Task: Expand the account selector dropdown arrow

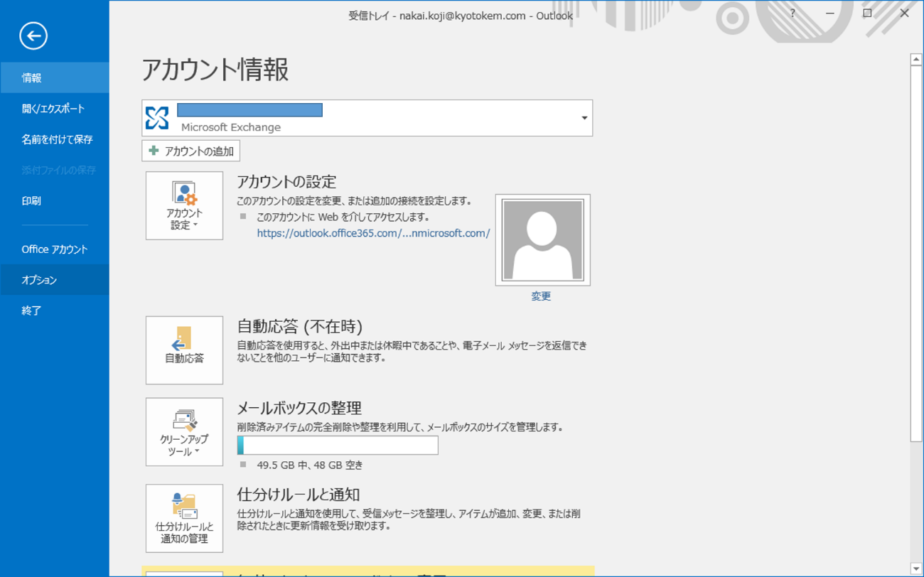Action: [x=584, y=118]
